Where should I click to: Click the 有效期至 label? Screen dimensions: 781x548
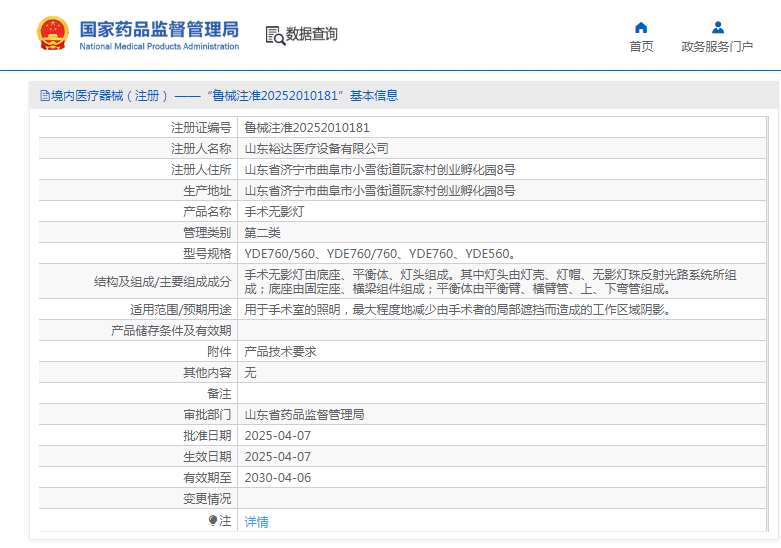[207, 478]
